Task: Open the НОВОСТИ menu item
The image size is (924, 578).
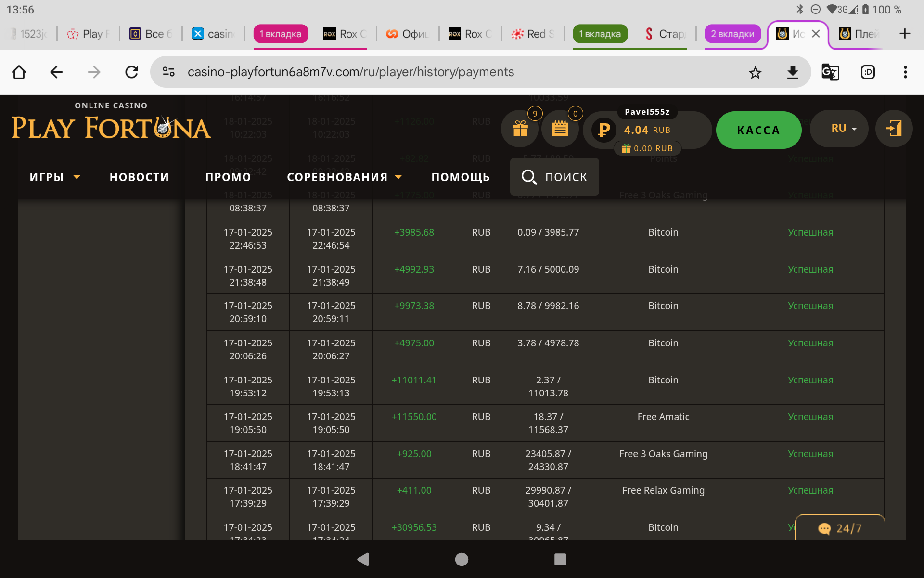Action: [x=139, y=177]
